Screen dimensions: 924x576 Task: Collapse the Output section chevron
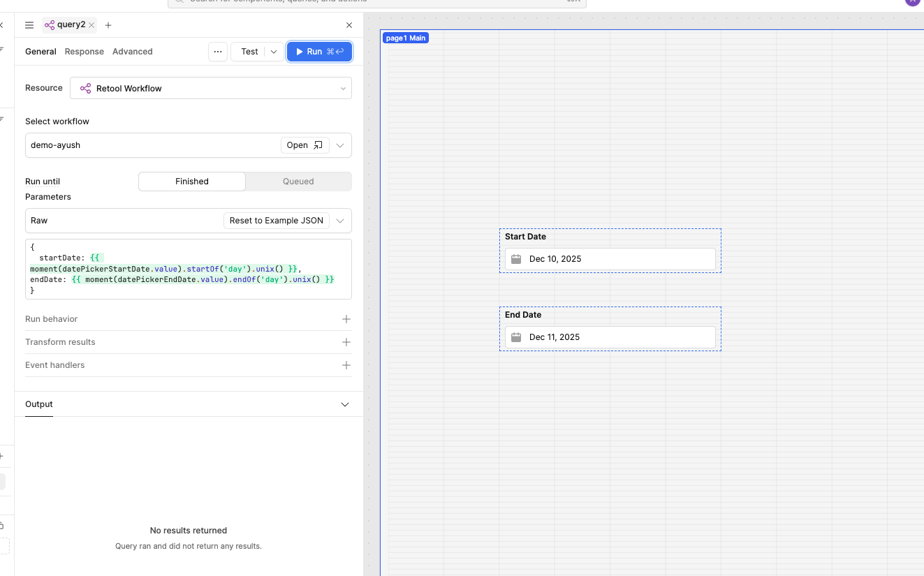(344, 405)
